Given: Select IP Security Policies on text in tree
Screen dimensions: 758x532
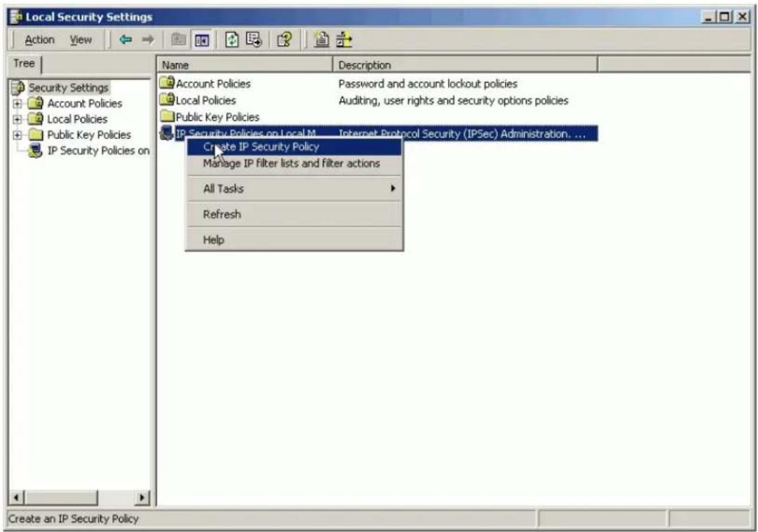Looking at the screenshot, I should pos(98,151).
